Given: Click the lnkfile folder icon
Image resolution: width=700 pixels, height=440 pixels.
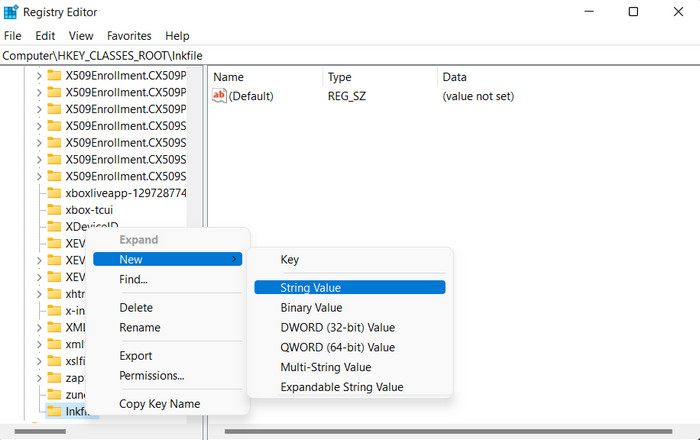Looking at the screenshot, I should click(54, 411).
